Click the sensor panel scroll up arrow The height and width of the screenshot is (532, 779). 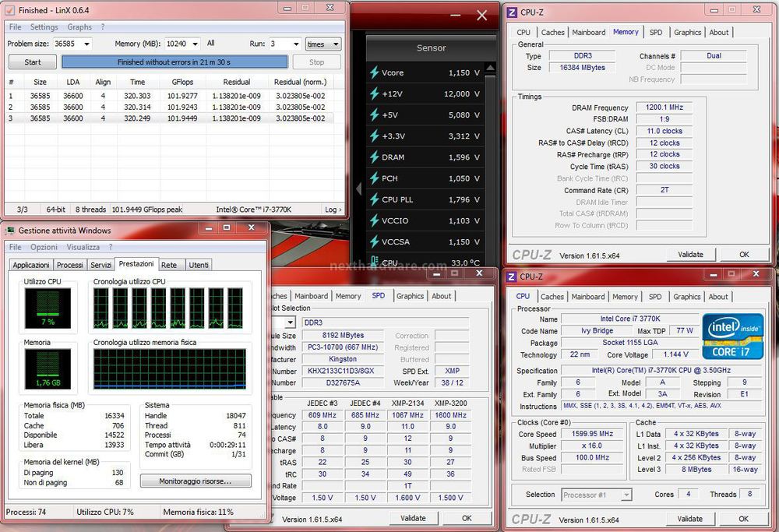(490, 68)
